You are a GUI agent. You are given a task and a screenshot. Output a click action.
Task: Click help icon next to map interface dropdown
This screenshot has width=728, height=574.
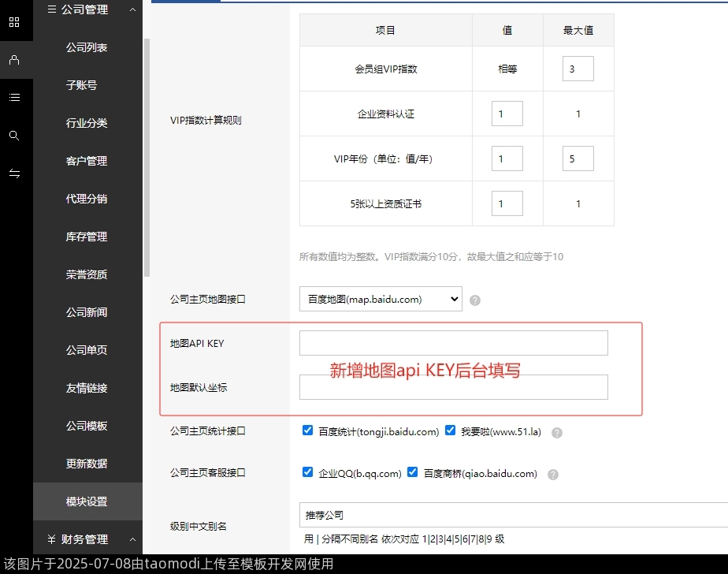476,299
